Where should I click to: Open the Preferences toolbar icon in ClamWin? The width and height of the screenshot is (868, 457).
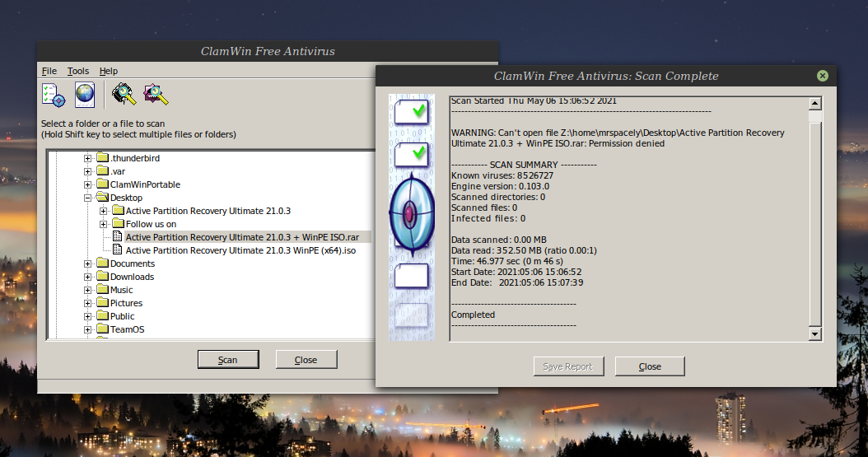pyautogui.click(x=54, y=95)
